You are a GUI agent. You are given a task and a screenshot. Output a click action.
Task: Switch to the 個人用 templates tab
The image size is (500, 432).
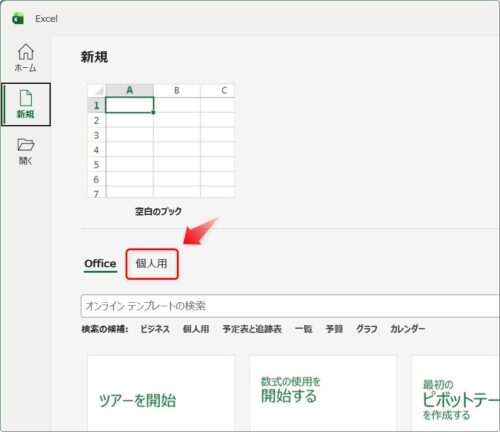coord(152,264)
